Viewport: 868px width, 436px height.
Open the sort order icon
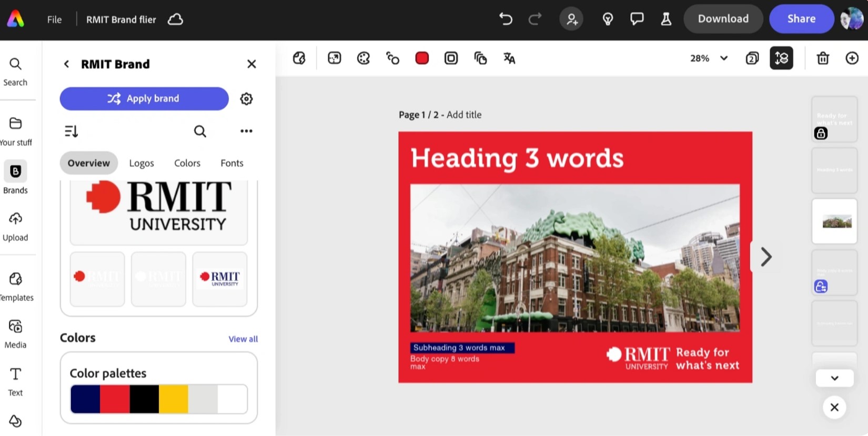click(72, 131)
